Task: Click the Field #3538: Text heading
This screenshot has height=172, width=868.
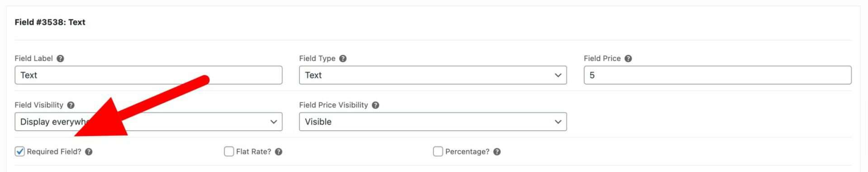Action: coord(50,22)
